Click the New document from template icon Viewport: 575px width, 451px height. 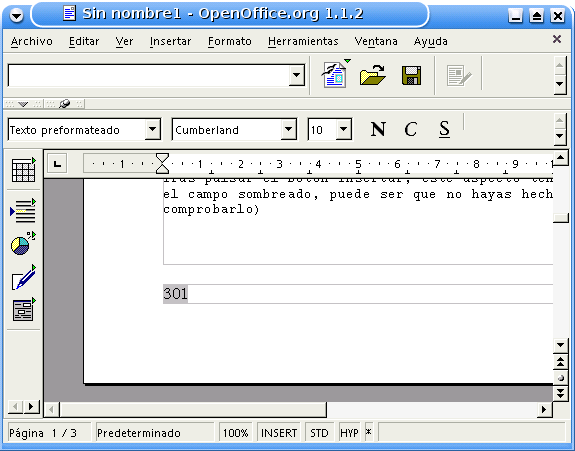335,75
